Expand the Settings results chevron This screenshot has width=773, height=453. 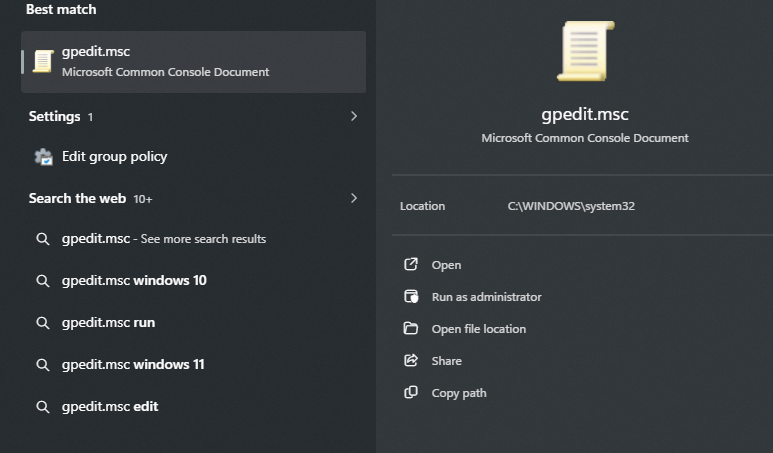353,116
